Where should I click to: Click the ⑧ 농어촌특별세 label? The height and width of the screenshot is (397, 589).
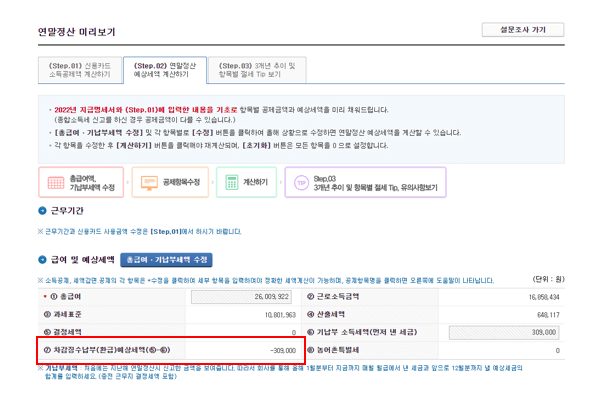point(333,350)
